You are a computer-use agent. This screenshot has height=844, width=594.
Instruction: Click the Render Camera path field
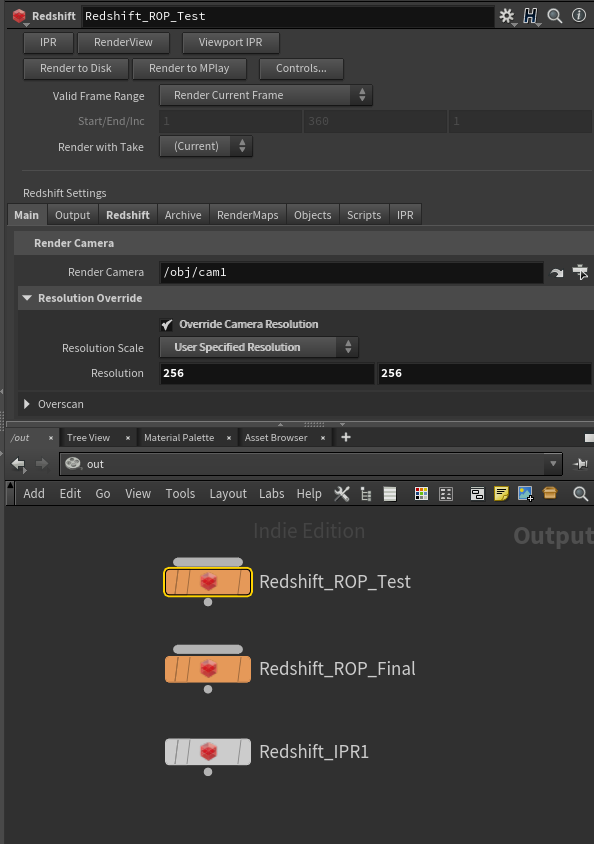[x=351, y=272]
